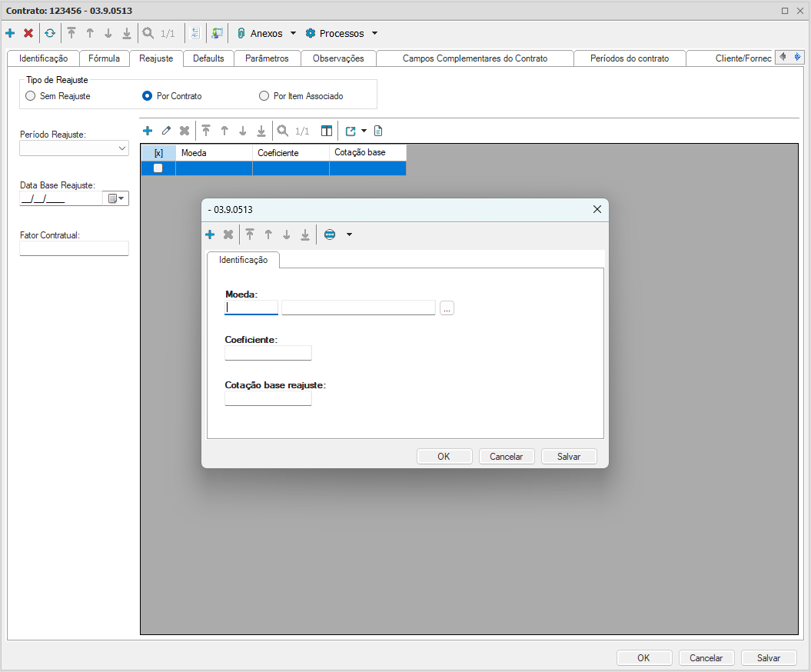
Task: Click OK in the dialog
Action: (x=444, y=456)
